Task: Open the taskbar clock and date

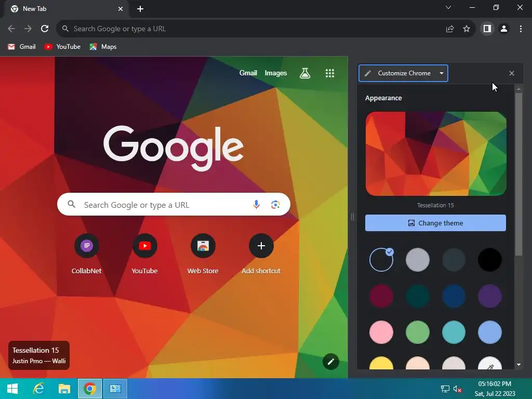Action: point(495,389)
